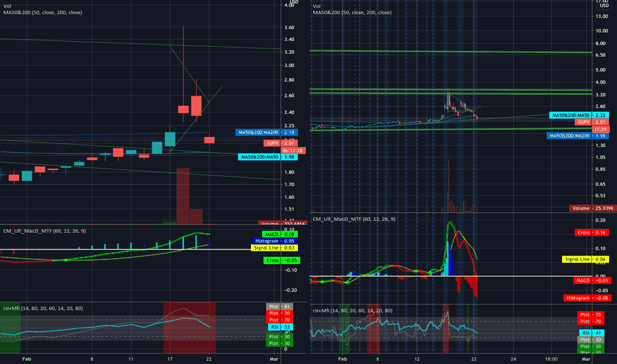This screenshot has height=364, width=617.
Task: Click the 10.00 price on right axis
Action: (x=602, y=30)
